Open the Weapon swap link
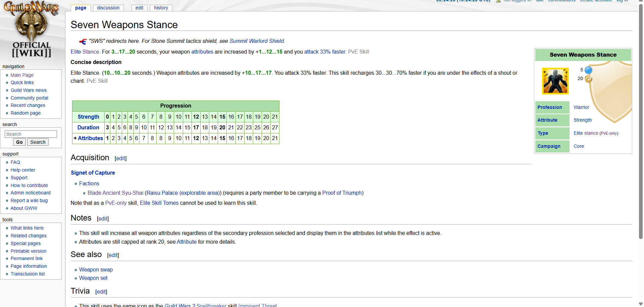This screenshot has height=307, width=644. click(x=96, y=269)
